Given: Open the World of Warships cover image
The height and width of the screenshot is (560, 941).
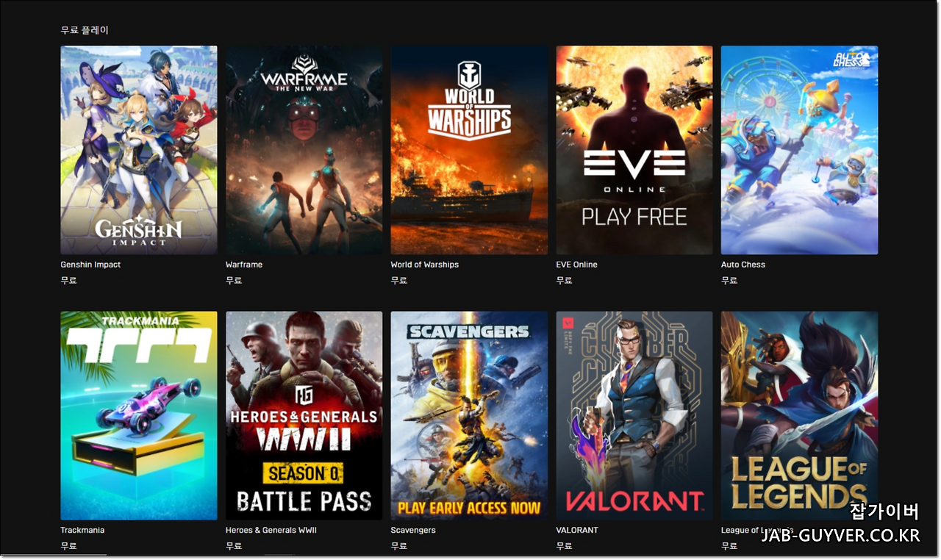Looking at the screenshot, I should (469, 151).
